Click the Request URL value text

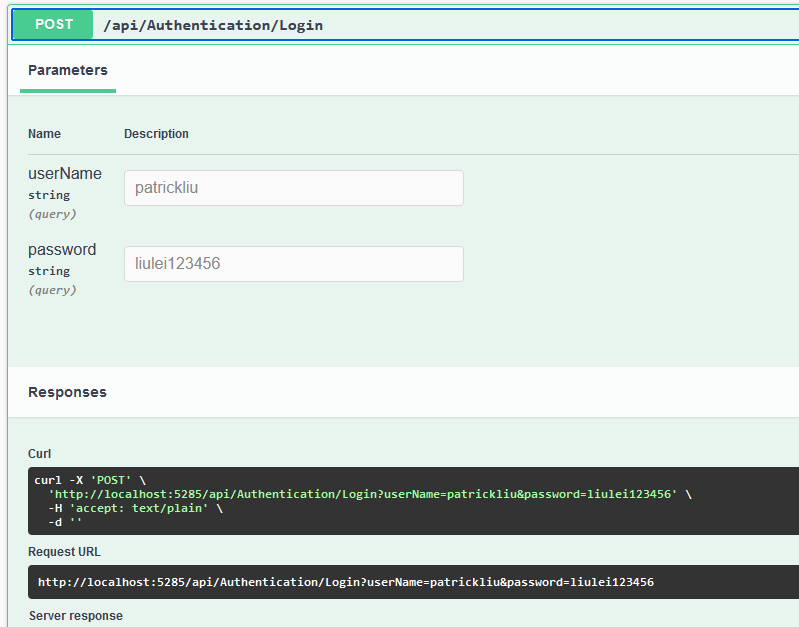coord(346,582)
